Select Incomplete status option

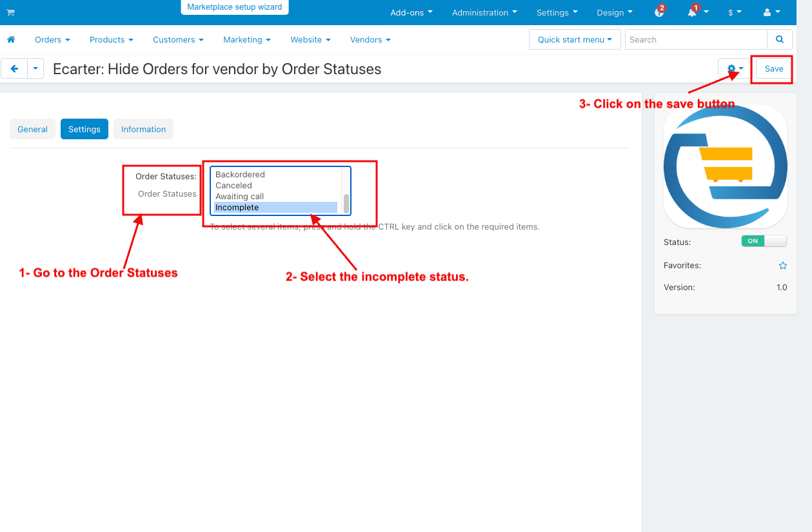point(275,208)
